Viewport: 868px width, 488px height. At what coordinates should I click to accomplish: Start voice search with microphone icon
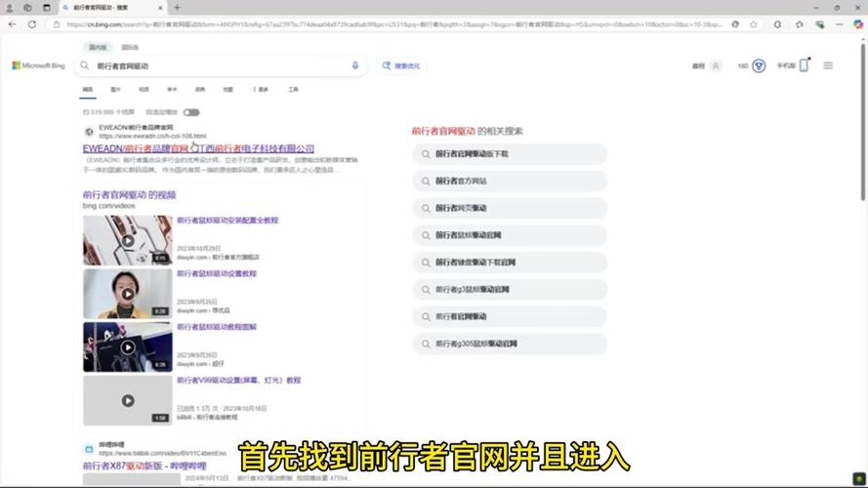click(x=355, y=65)
